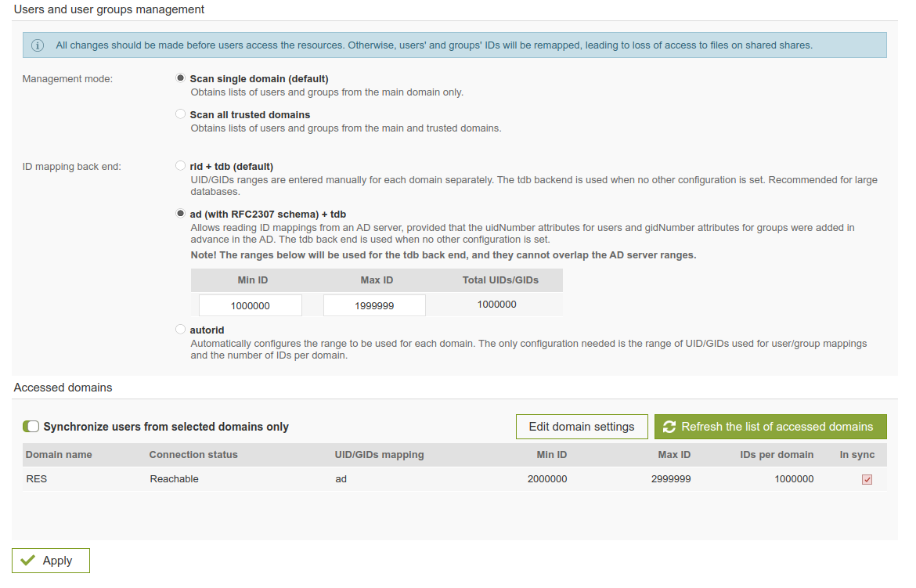
Task: Choose rid + tdb ID mapping backend
Action: 181,166
